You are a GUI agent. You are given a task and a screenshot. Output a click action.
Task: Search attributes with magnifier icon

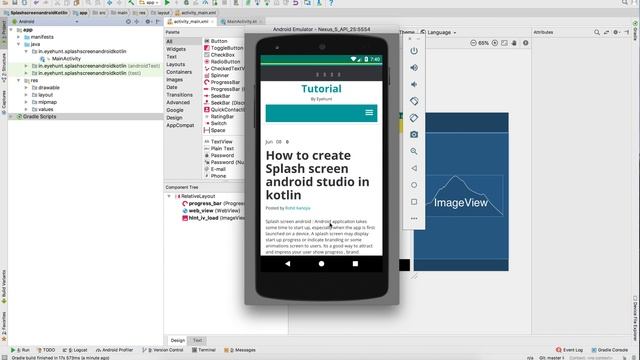coord(597,32)
